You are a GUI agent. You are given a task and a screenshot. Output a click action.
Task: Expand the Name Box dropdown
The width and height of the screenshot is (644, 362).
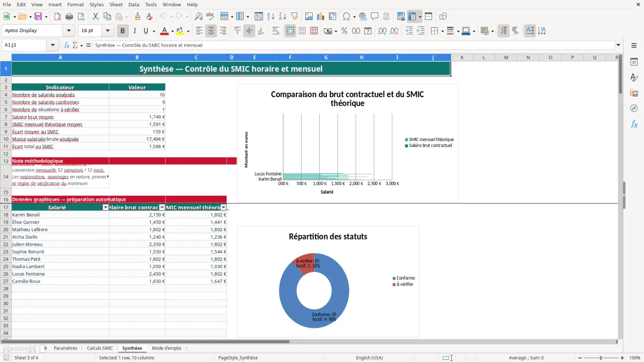click(53, 45)
